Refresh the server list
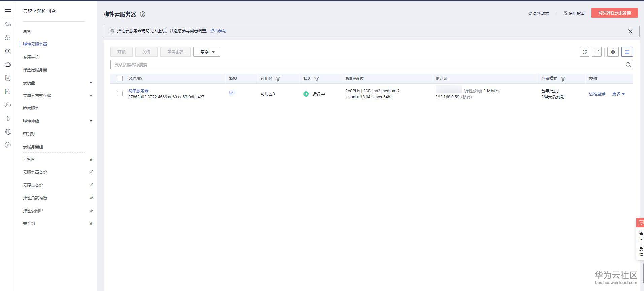The image size is (644, 291). click(x=585, y=52)
